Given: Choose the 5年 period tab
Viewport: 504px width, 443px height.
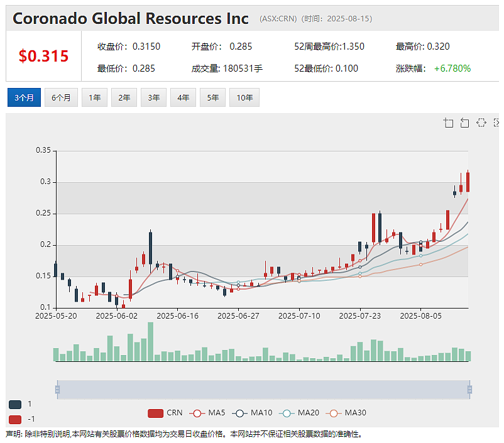Looking at the screenshot, I should tap(213, 97).
